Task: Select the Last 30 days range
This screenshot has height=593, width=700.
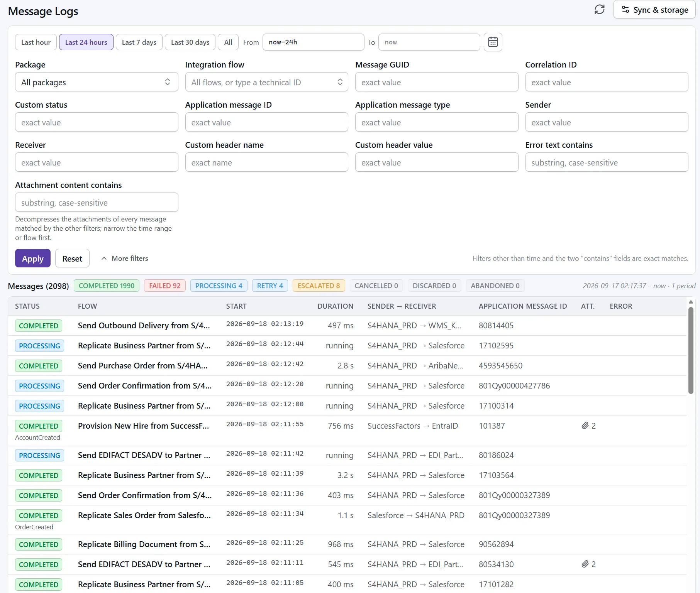Action: [x=190, y=42]
